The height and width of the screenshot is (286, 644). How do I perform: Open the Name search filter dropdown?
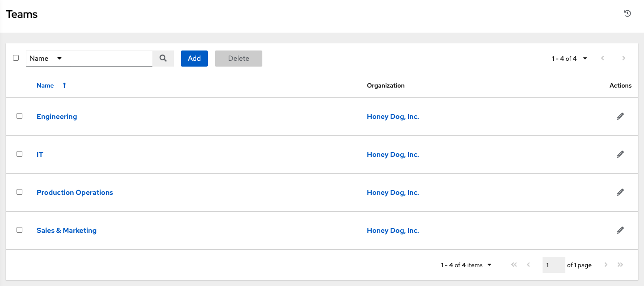click(x=47, y=58)
